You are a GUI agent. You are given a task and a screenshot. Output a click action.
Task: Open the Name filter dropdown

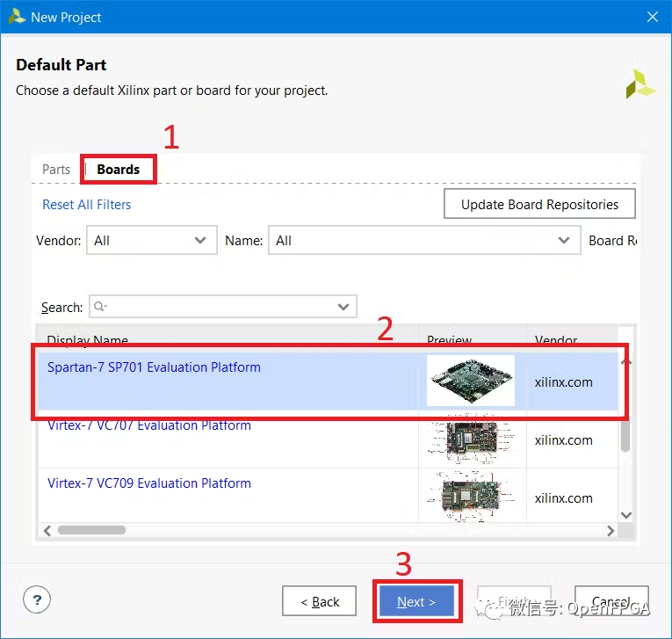tap(424, 240)
